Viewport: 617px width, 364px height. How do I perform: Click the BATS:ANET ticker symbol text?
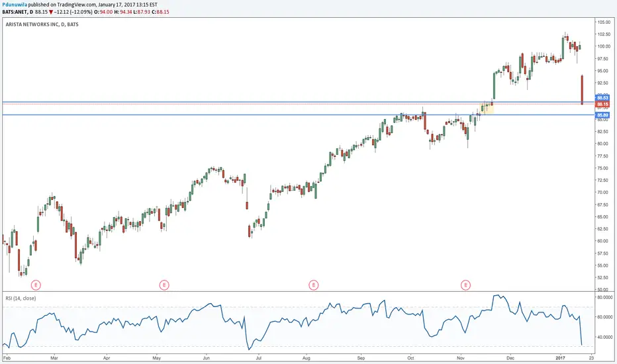(15, 12)
